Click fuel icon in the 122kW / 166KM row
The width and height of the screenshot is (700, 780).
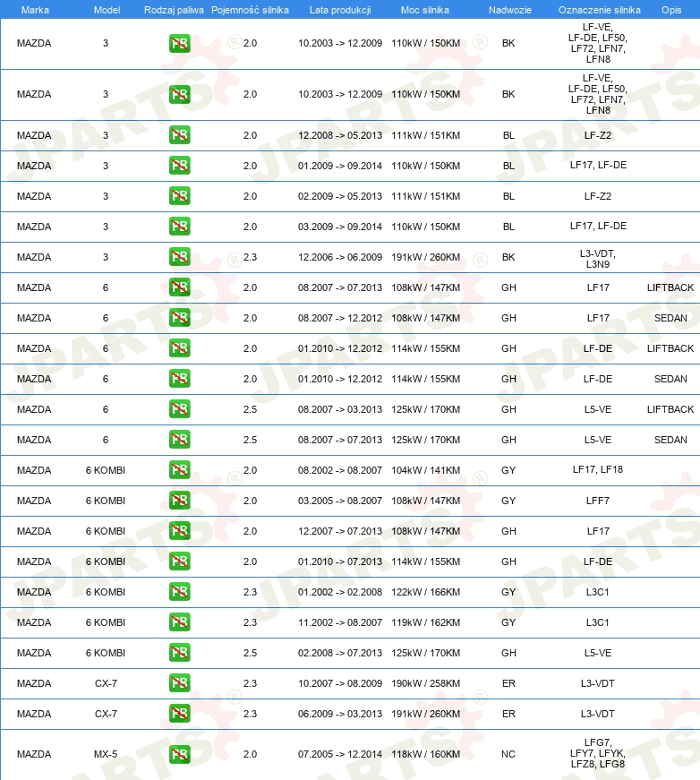click(179, 591)
